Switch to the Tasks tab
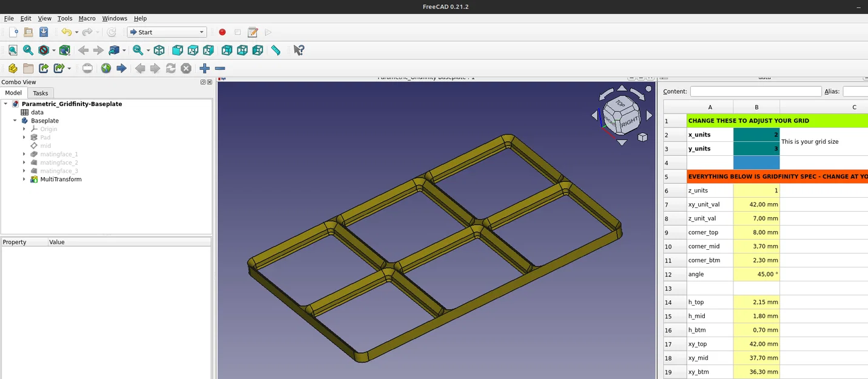Image resolution: width=868 pixels, height=379 pixels. [x=40, y=93]
